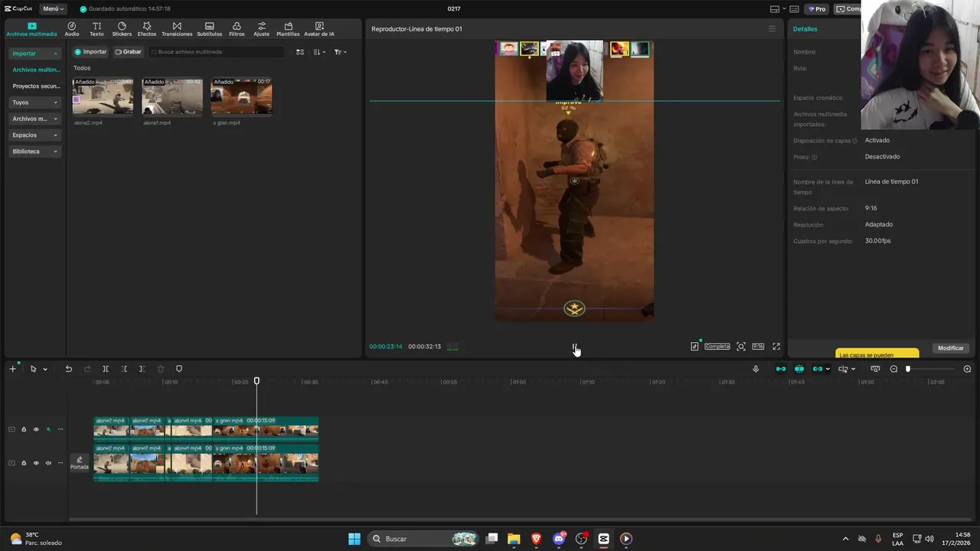Open the Efectos tab
Image resolution: width=980 pixels, height=551 pixels.
(x=147, y=29)
